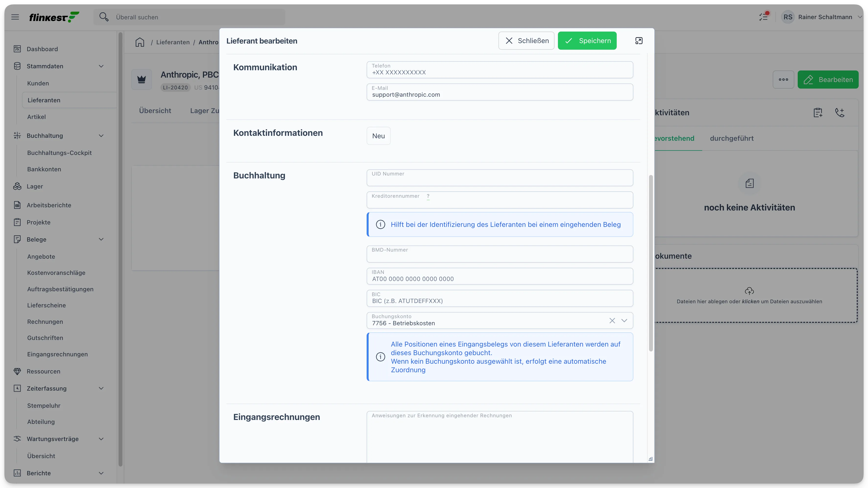Click the add note activity icon
The height and width of the screenshot is (488, 868).
tap(818, 113)
